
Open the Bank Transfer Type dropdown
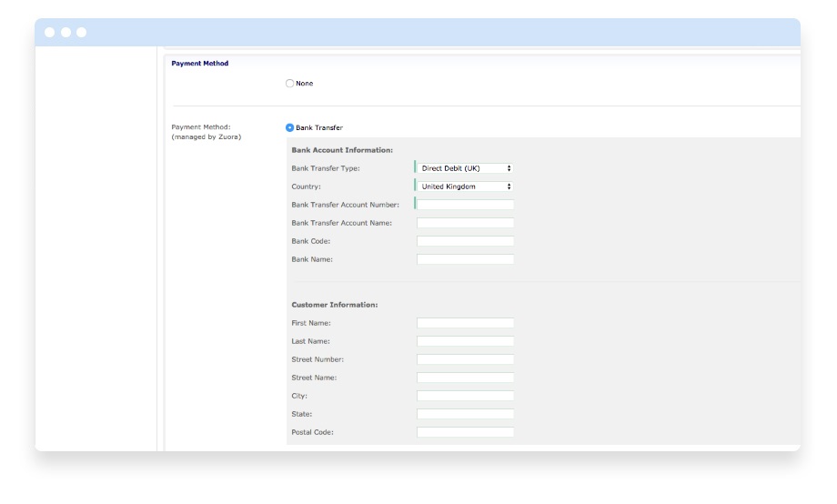point(466,168)
